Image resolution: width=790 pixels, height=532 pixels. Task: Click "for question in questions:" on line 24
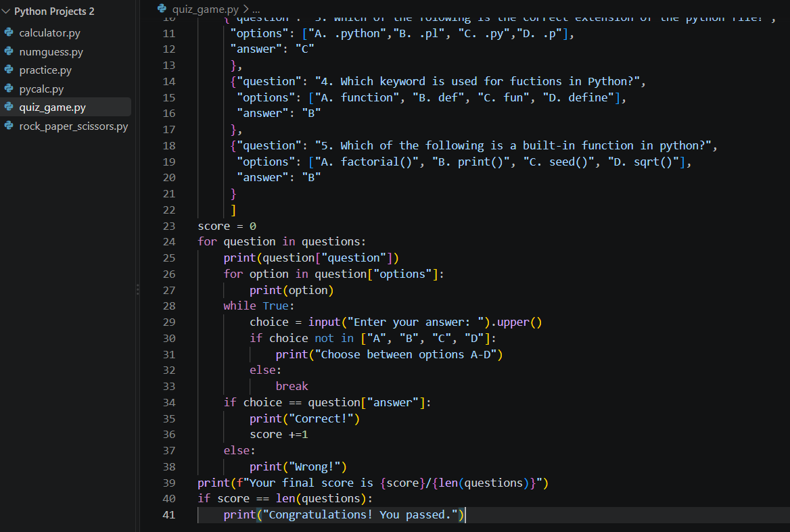pos(281,242)
